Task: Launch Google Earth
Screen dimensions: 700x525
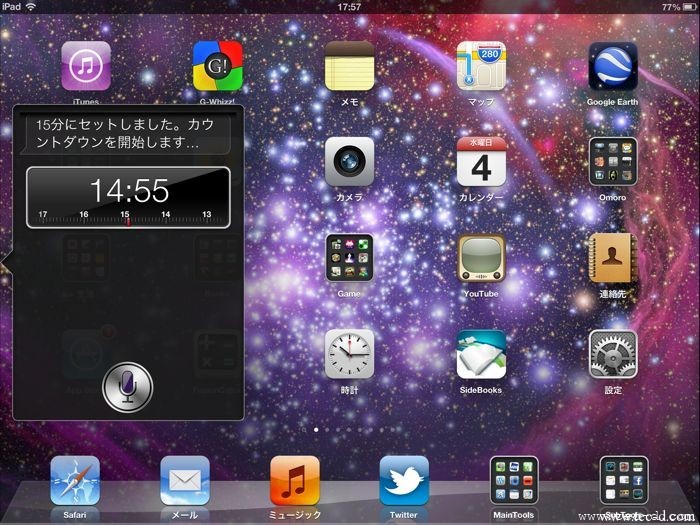Action: [612, 66]
